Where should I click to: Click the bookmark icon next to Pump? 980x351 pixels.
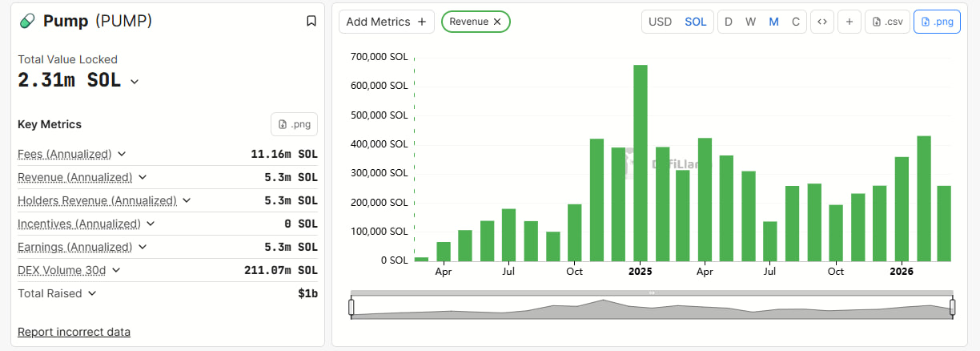point(311,22)
